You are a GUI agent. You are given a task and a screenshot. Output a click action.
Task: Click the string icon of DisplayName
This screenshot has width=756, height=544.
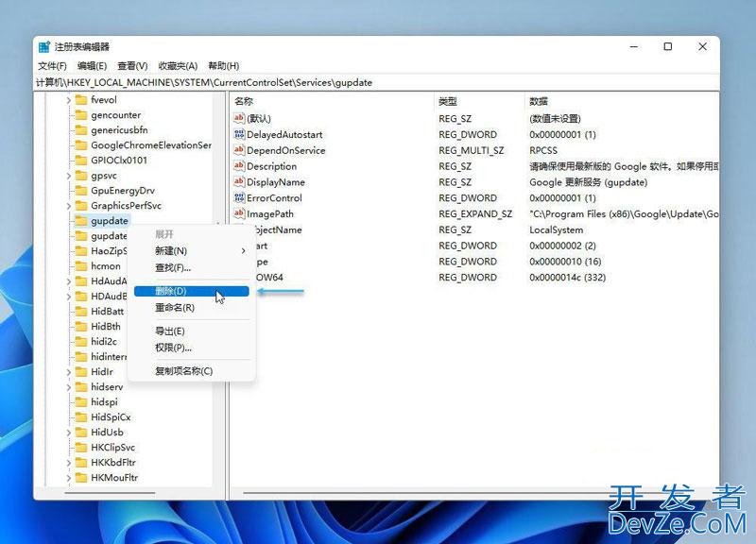pos(239,181)
